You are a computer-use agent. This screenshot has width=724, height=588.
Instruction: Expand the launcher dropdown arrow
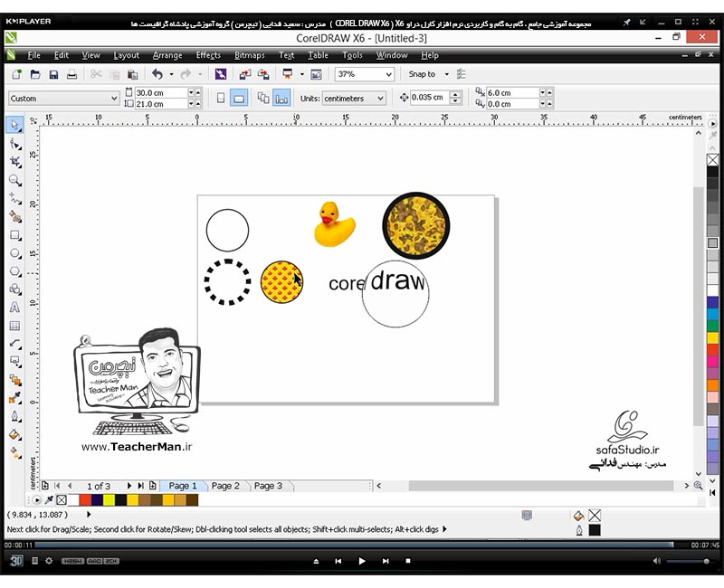(x=302, y=74)
